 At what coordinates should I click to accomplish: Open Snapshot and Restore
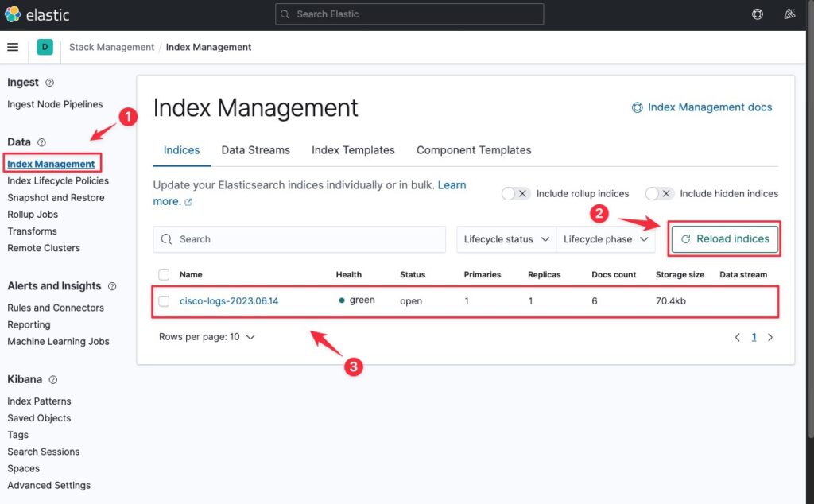point(56,198)
